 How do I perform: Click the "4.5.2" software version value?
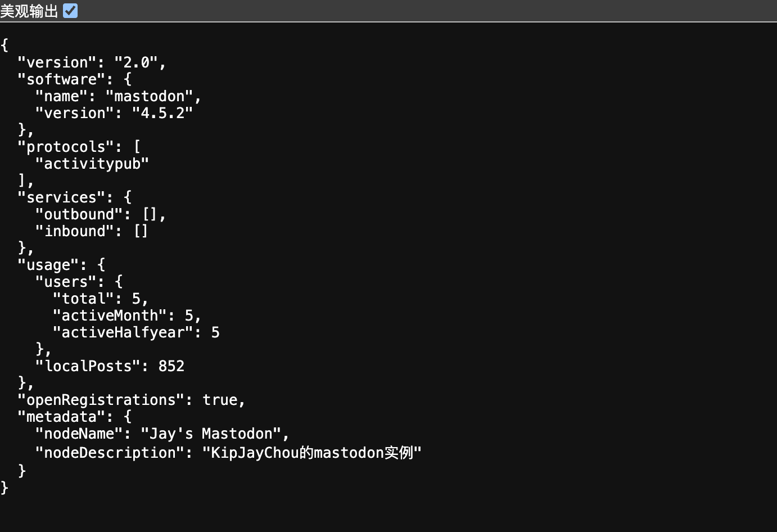[x=162, y=113]
